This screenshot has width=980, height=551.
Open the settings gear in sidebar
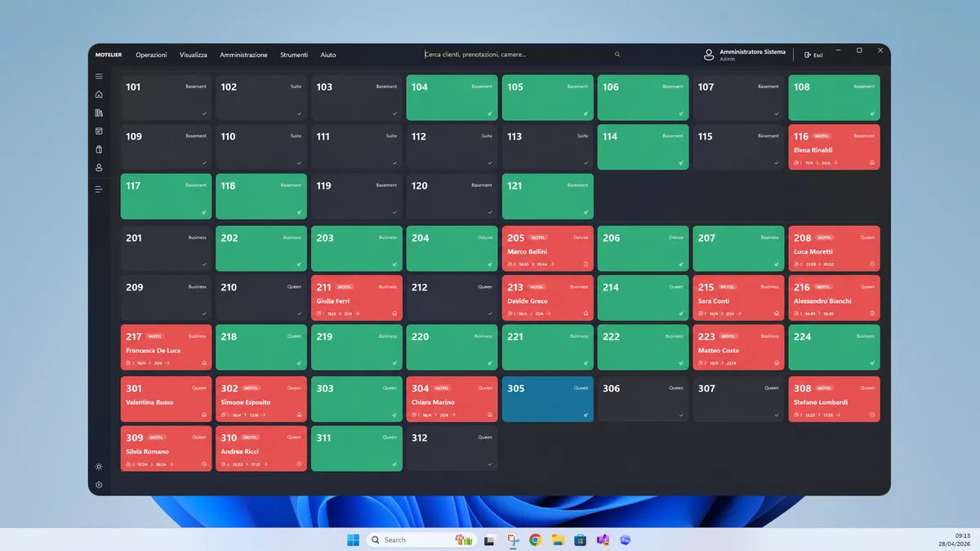click(x=99, y=485)
